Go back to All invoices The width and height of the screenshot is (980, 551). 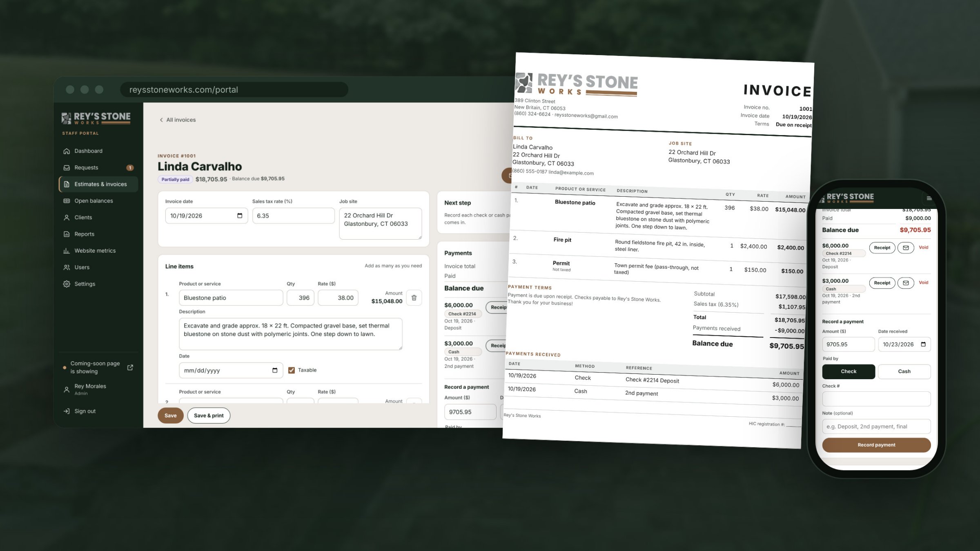178,120
